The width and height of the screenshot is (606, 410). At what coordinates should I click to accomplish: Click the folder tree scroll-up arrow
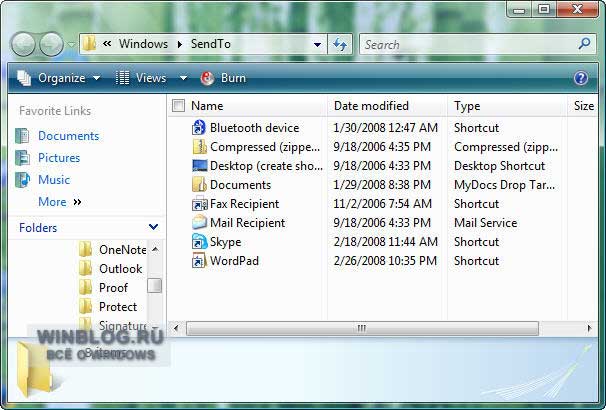tap(155, 249)
